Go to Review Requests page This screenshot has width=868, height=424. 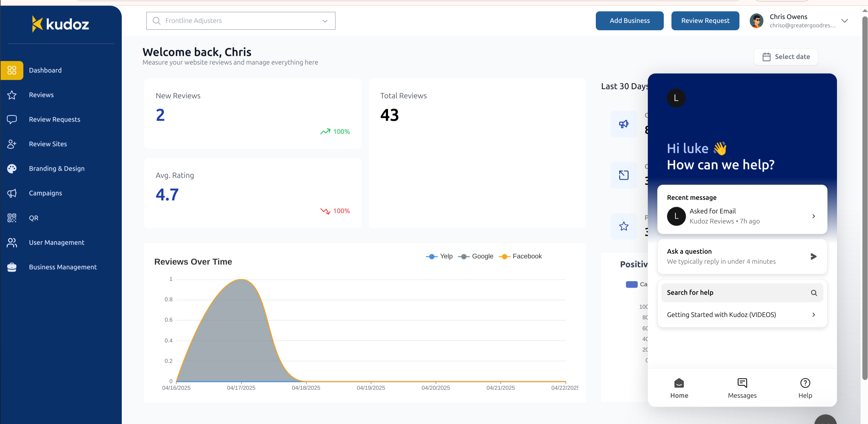coord(55,120)
